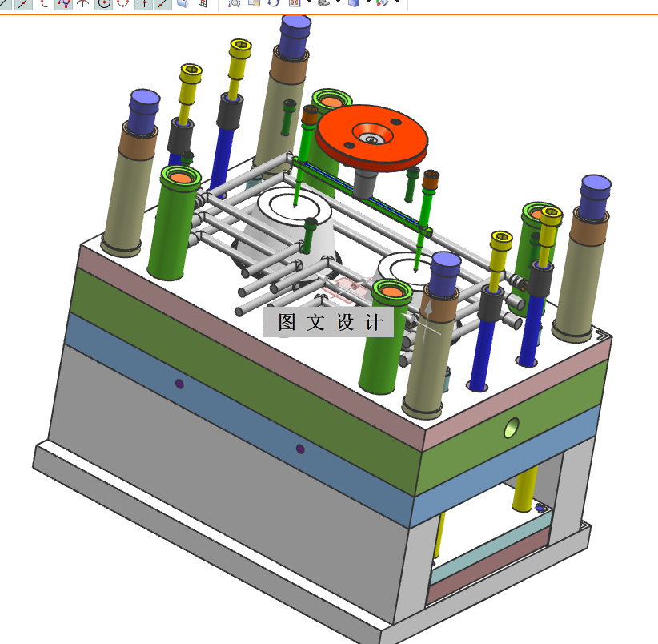Toggle the control point snap option
The image size is (658, 644).
point(64,3)
